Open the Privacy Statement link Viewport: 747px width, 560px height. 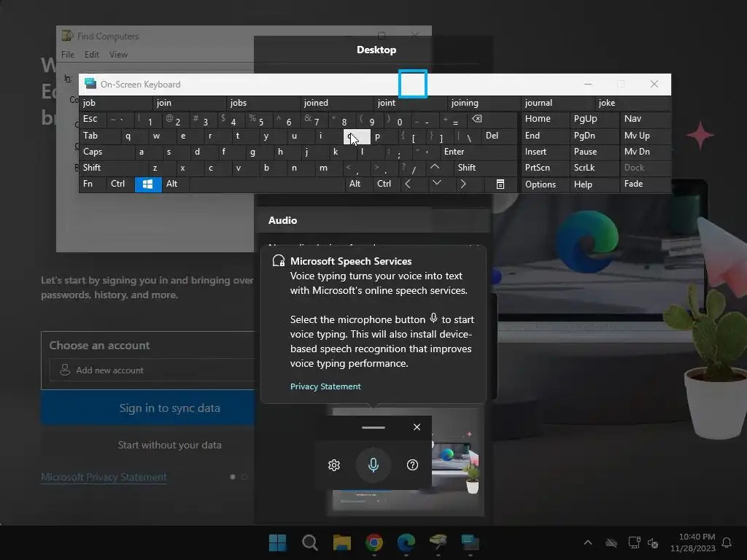pos(325,386)
